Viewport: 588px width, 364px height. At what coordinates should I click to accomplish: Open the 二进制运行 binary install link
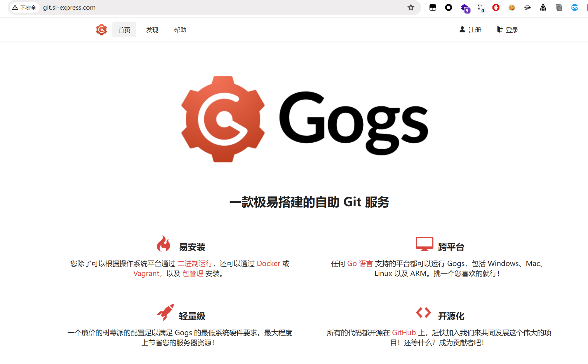point(195,264)
